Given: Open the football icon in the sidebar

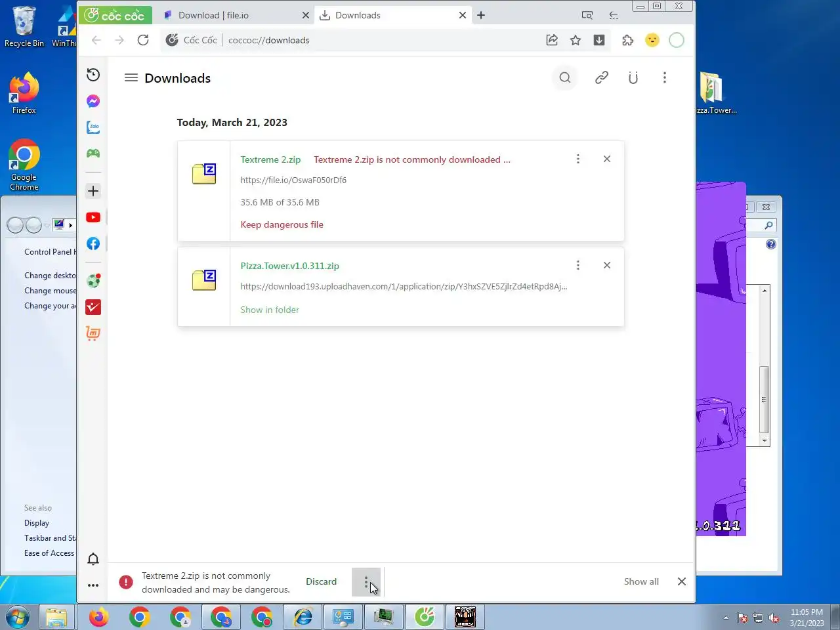Looking at the screenshot, I should (x=93, y=281).
